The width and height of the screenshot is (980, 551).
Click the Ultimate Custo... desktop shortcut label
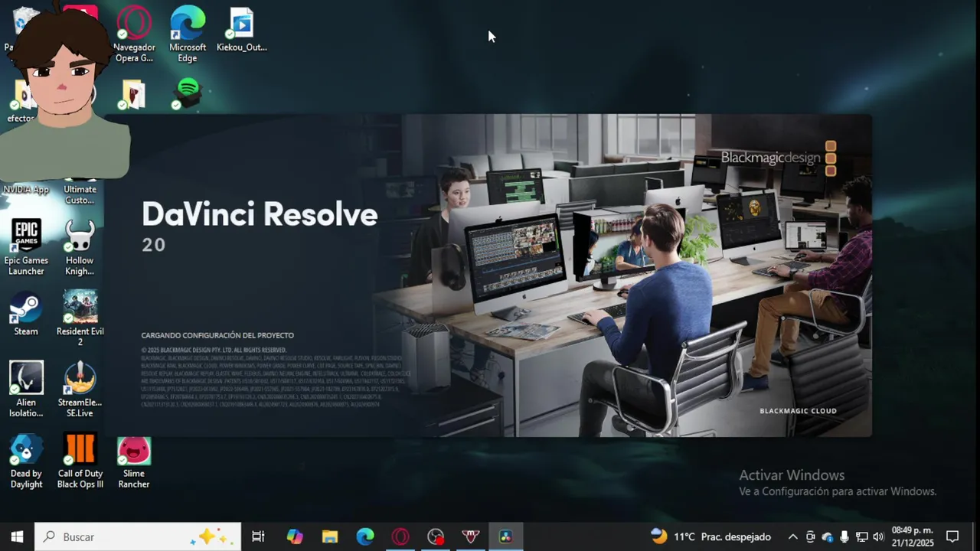point(80,194)
